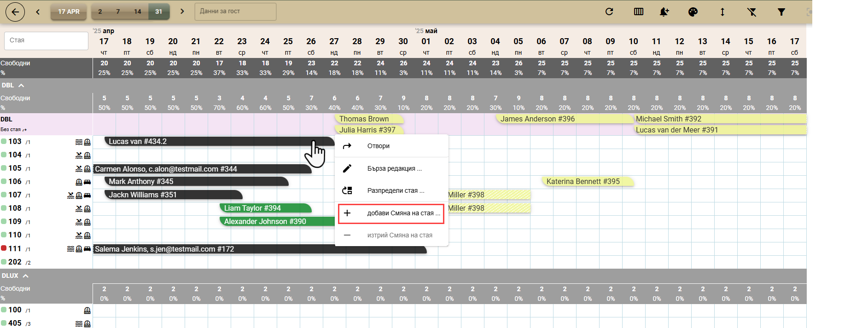This screenshot has width=868, height=328.
Task: Toggle the green status square of room 405
Action: tap(4, 323)
